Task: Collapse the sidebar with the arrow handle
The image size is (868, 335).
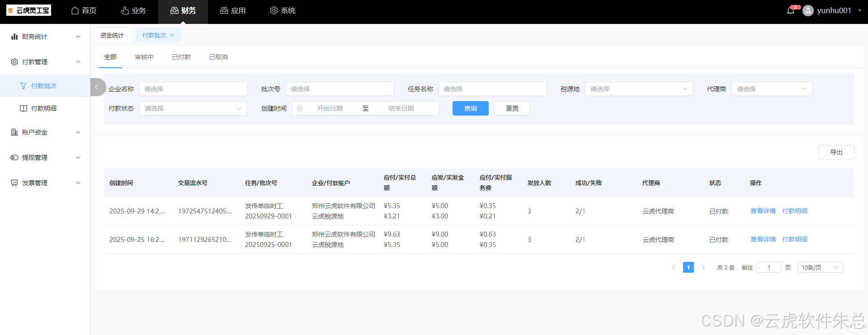Action: click(97, 87)
